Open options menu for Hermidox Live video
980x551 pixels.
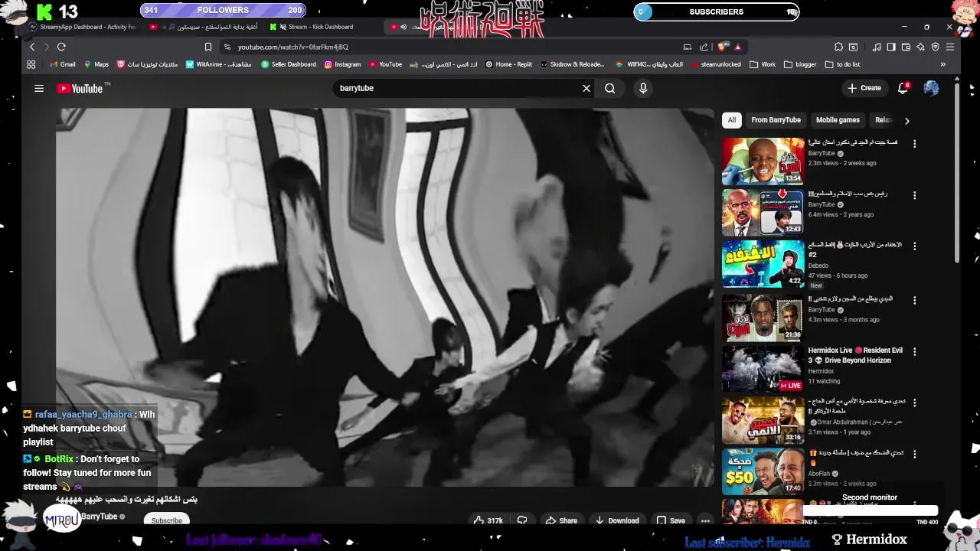(x=914, y=352)
